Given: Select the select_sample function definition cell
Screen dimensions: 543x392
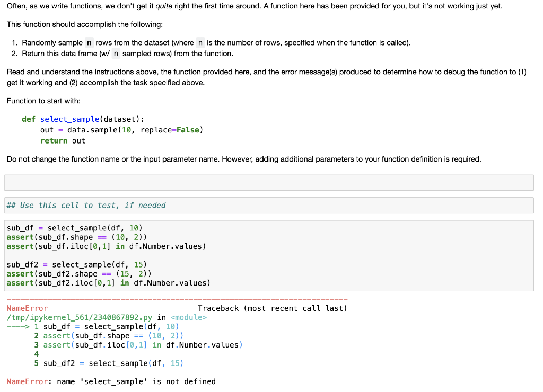Looking at the screenshot, I should tap(106, 130).
